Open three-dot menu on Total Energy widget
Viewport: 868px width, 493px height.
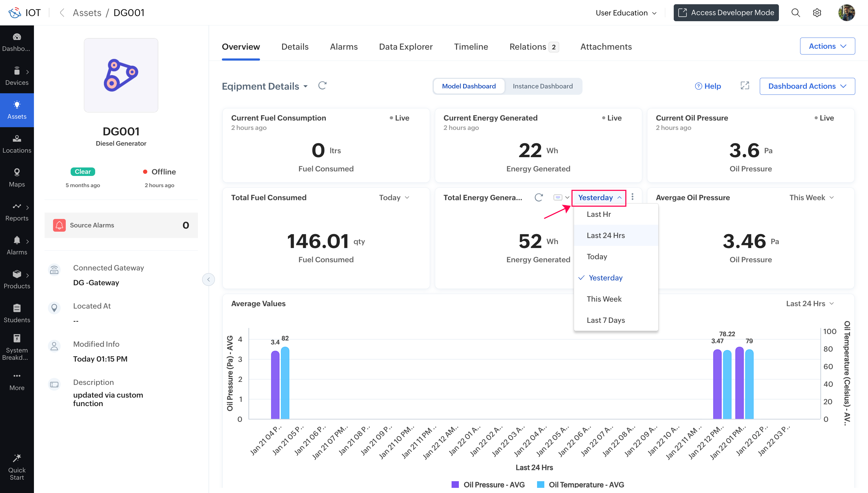coord(632,197)
